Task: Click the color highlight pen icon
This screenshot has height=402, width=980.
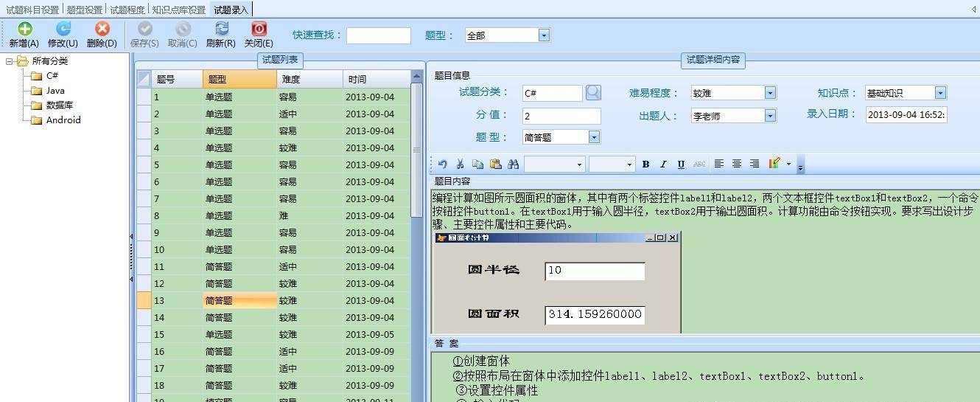Action: (x=774, y=164)
